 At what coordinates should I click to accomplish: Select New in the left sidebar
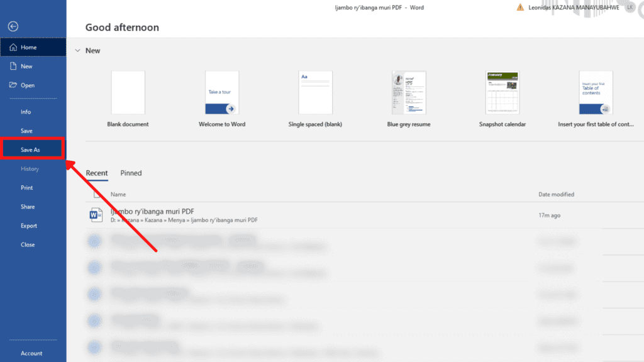tap(33, 66)
